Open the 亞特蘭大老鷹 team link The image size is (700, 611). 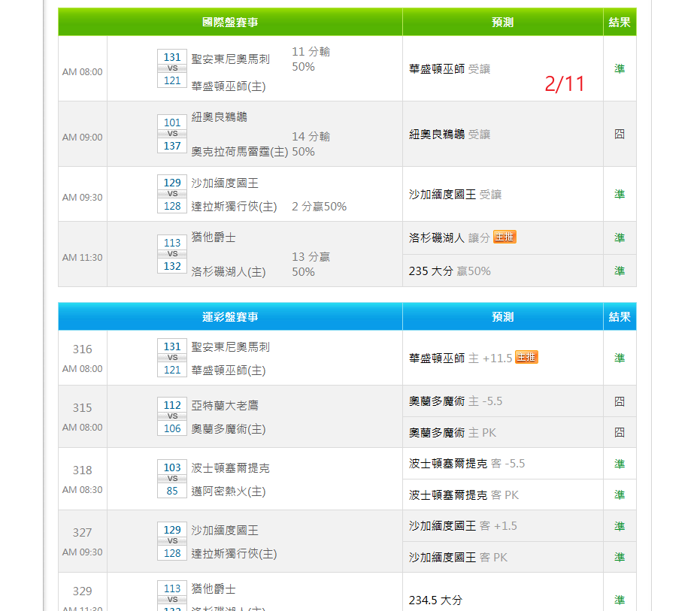[225, 406]
